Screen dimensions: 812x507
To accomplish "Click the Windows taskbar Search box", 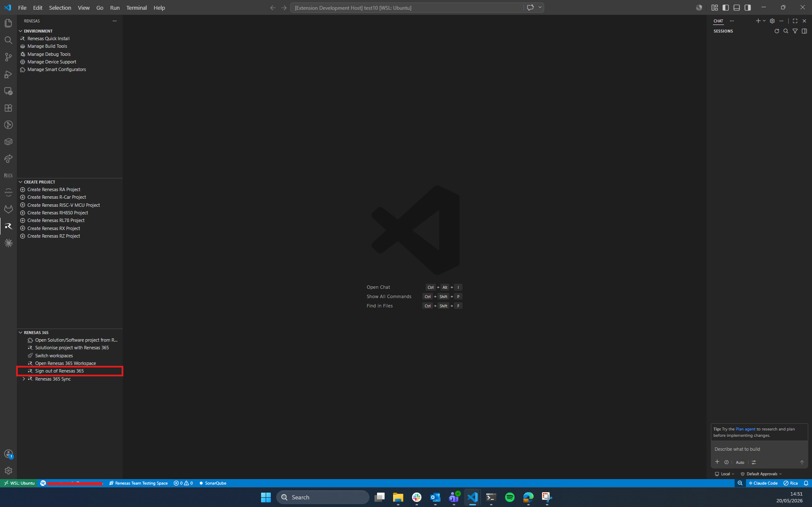I will pos(323,497).
